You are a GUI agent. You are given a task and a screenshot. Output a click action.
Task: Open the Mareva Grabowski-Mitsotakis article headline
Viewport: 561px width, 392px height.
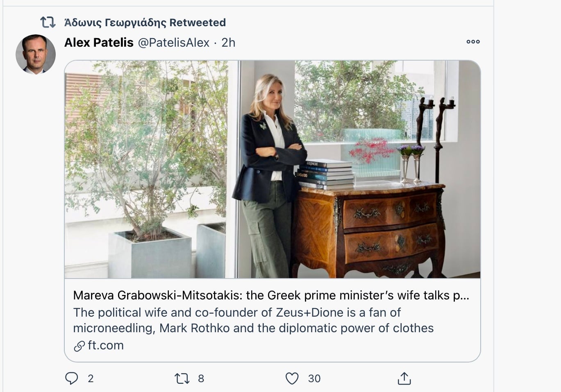pos(271,295)
